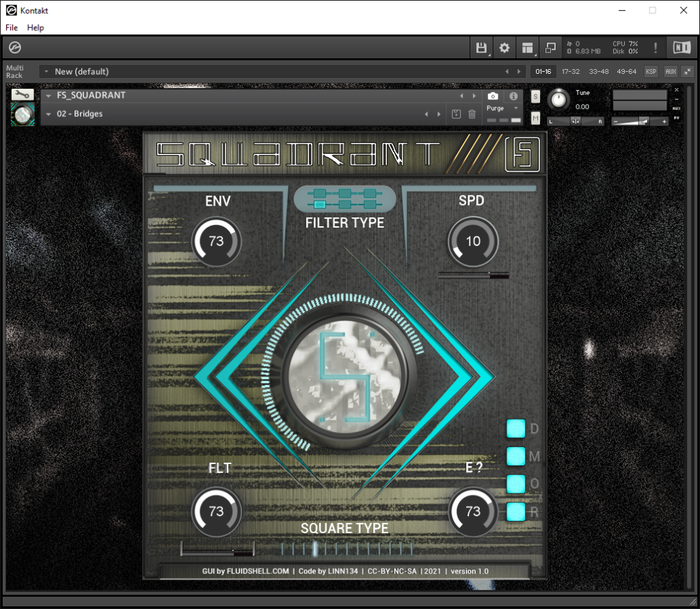The height and width of the screenshot is (609, 700).
Task: Open the Purge dropdown menu
Action: pos(516,108)
